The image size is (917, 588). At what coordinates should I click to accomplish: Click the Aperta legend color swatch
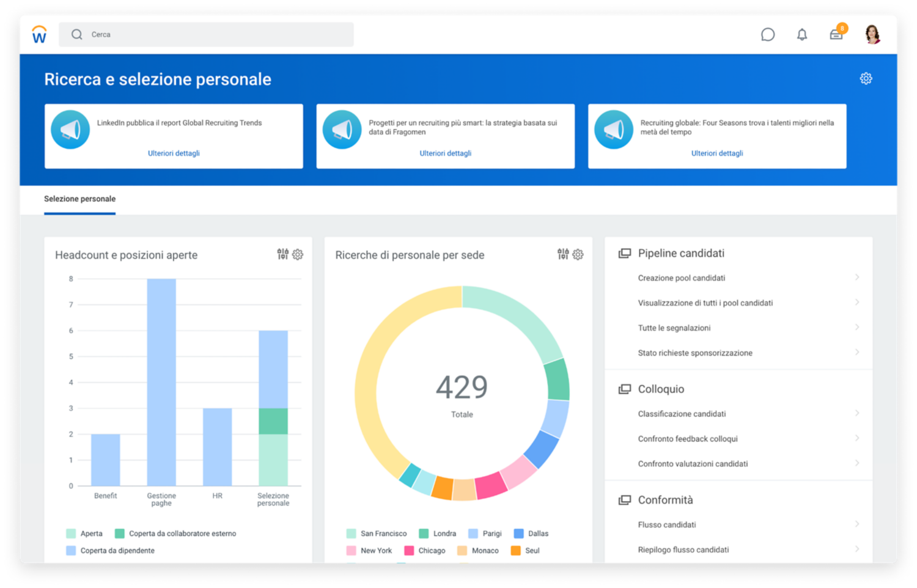[71, 534]
